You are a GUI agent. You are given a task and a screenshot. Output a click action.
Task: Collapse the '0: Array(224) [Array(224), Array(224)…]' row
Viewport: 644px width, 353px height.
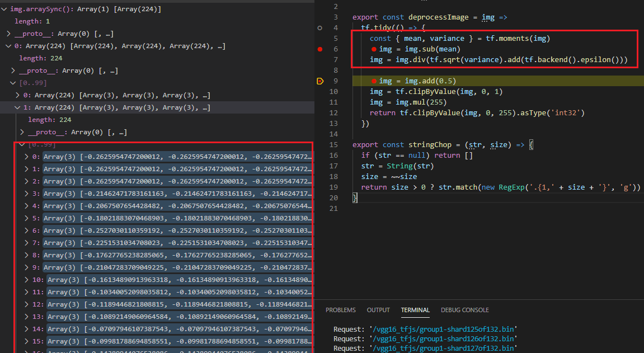(x=8, y=46)
